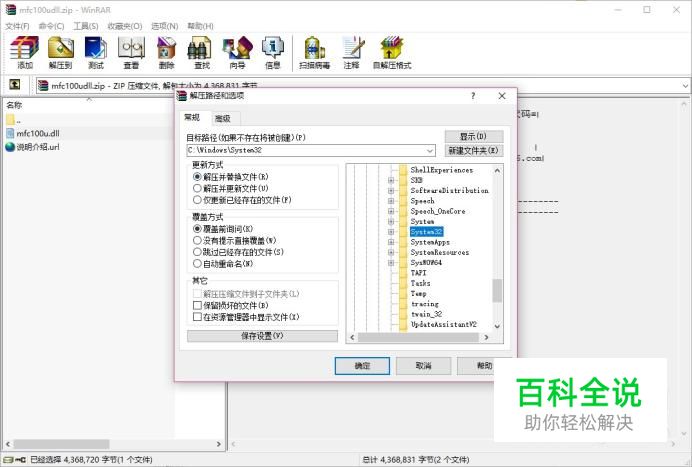Expand the SystemApps folder node
The width and height of the screenshot is (692, 467).
point(391,242)
